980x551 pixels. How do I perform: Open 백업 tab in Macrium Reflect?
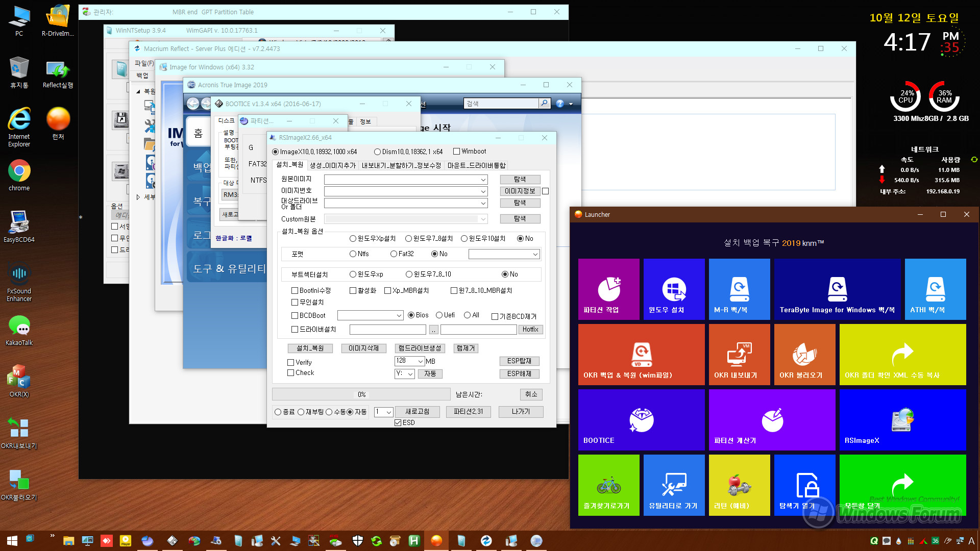click(x=142, y=76)
